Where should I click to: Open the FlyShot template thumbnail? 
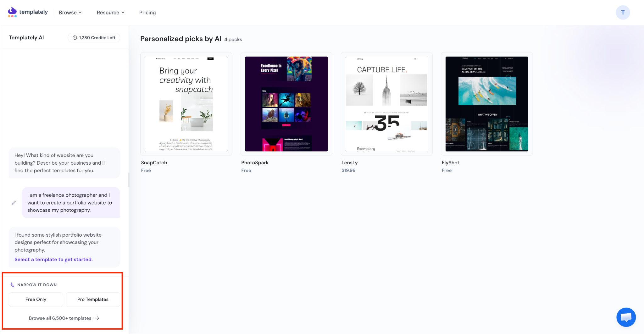[x=487, y=104]
